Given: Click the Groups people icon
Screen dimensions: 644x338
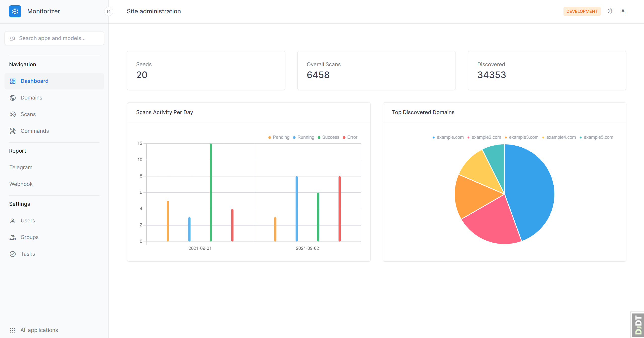Looking at the screenshot, I should (13, 237).
